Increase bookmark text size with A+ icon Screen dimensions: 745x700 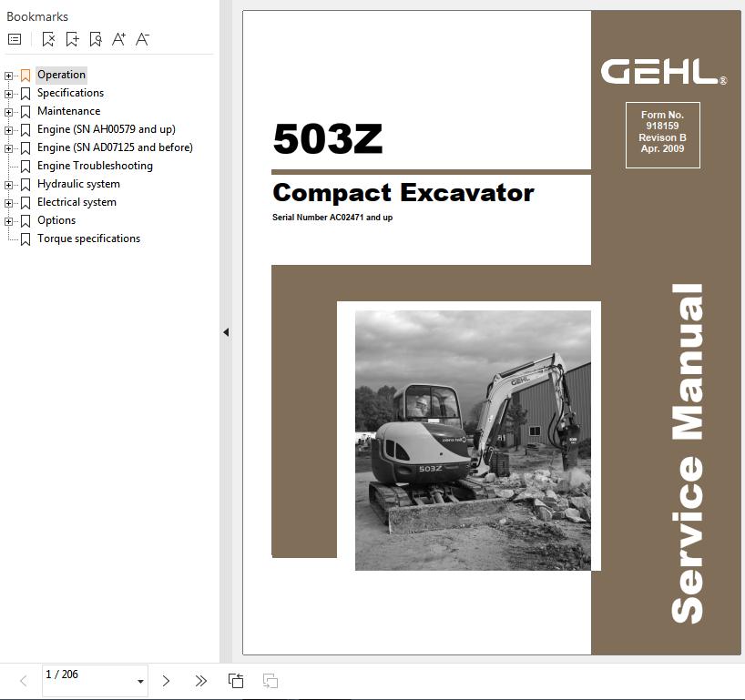coord(118,39)
